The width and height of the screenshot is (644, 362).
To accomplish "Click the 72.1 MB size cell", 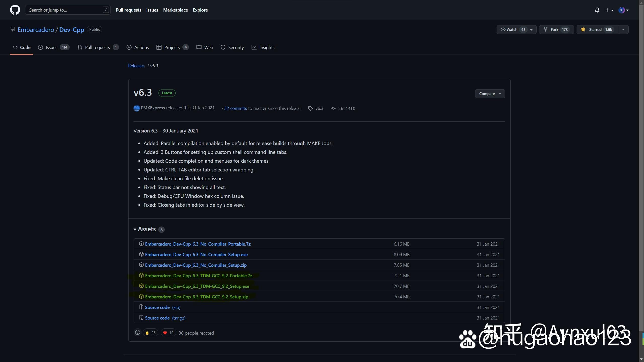I will pyautogui.click(x=401, y=276).
